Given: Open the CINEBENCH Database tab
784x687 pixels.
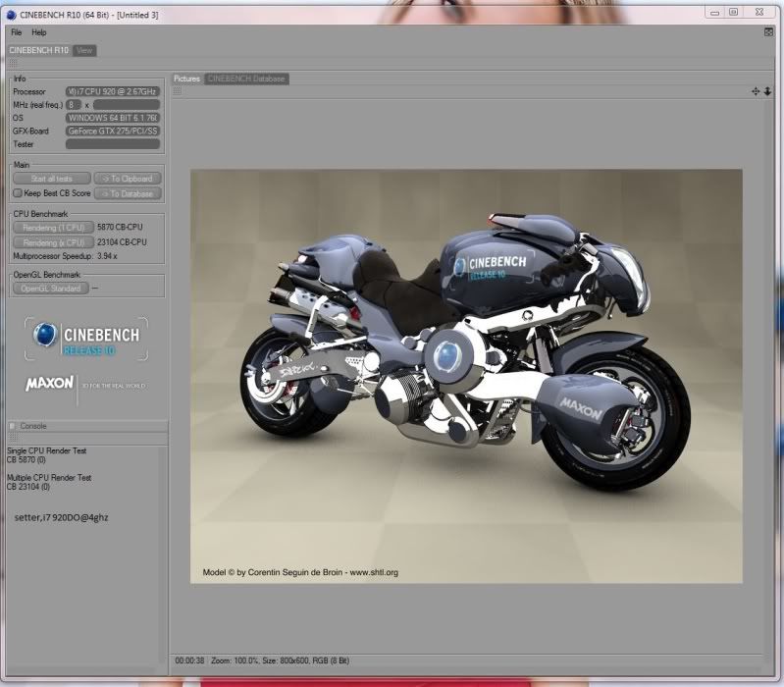Looking at the screenshot, I should click(246, 79).
